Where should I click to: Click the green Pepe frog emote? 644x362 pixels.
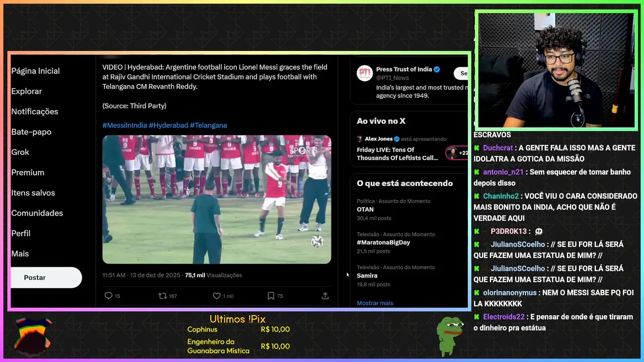449,335
